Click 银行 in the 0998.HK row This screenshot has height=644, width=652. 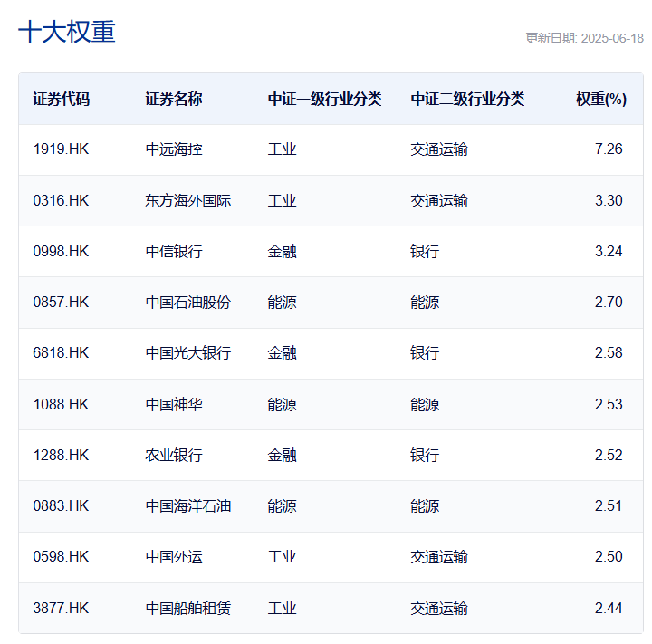pos(425,252)
